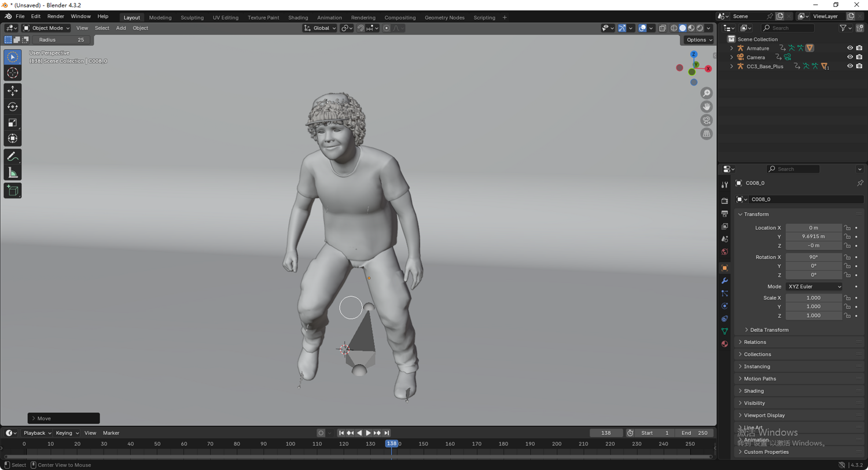Lock the Rotation X value

(x=847, y=257)
